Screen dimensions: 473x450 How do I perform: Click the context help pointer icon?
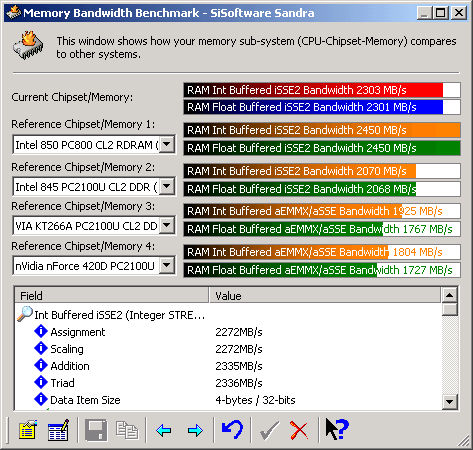click(336, 429)
